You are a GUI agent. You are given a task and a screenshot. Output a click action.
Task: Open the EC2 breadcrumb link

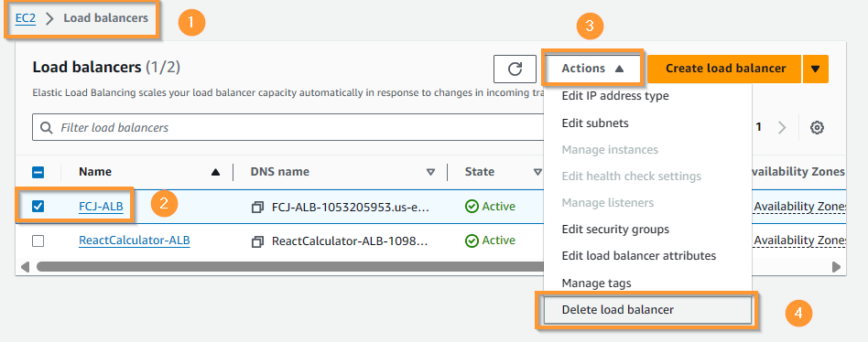pyautogui.click(x=26, y=18)
